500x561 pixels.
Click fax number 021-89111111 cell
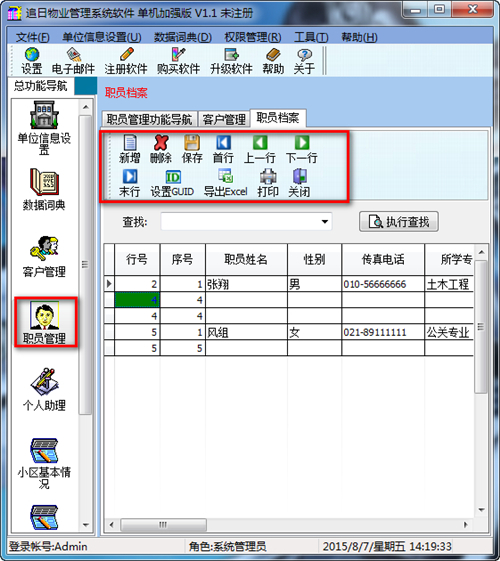(383, 332)
